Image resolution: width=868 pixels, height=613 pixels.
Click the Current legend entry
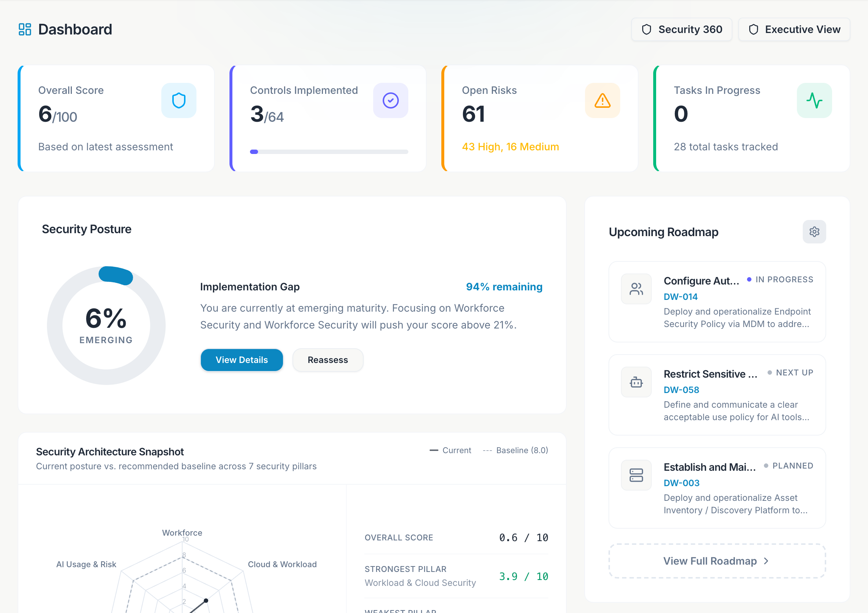[450, 450]
